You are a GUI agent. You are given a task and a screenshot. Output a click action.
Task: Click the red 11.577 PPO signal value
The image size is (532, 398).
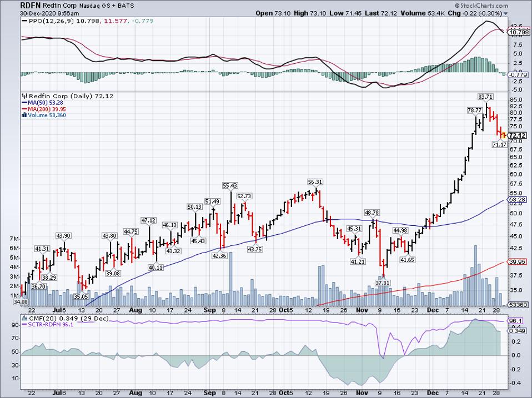[116, 21]
